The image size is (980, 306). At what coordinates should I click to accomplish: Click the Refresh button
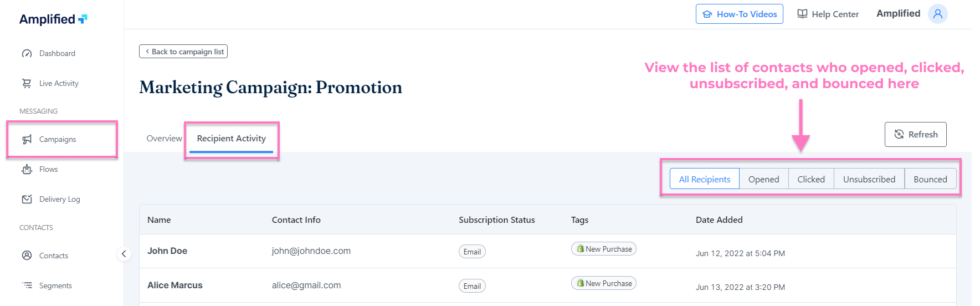(915, 135)
